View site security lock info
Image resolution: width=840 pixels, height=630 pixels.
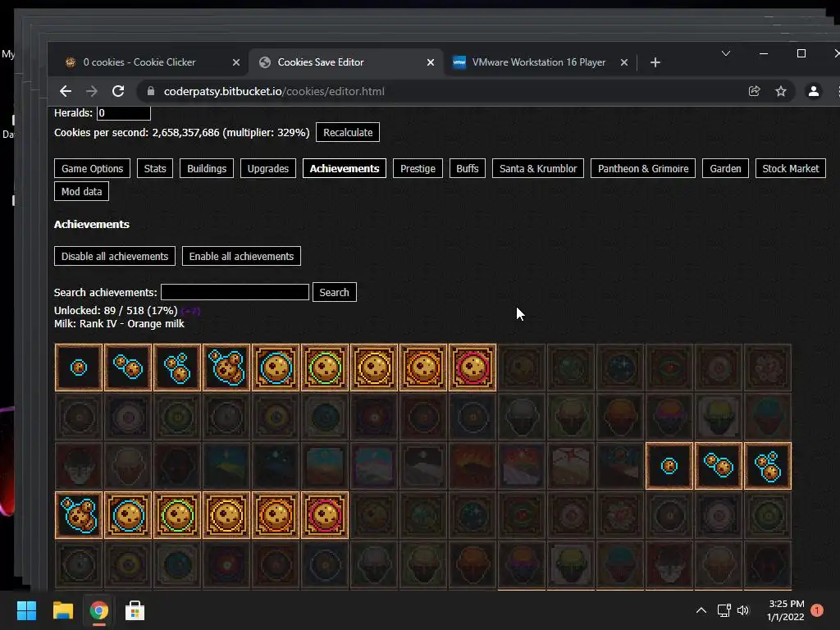151,92
